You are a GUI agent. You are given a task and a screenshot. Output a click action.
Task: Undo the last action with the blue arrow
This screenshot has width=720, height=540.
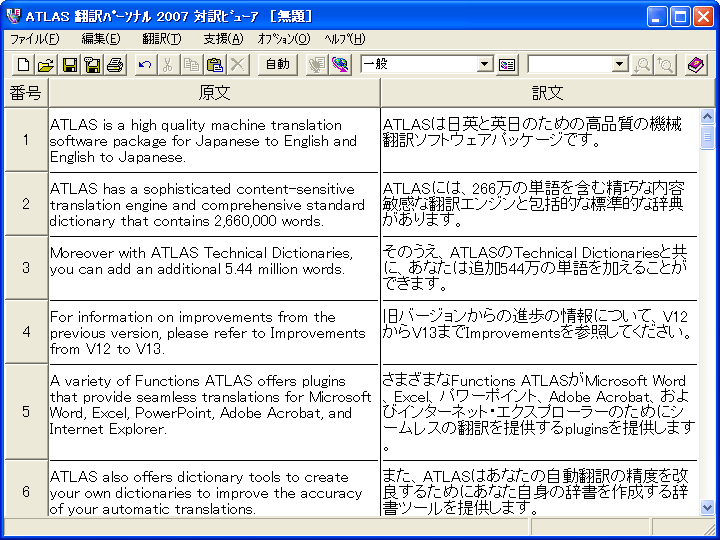click(145, 65)
